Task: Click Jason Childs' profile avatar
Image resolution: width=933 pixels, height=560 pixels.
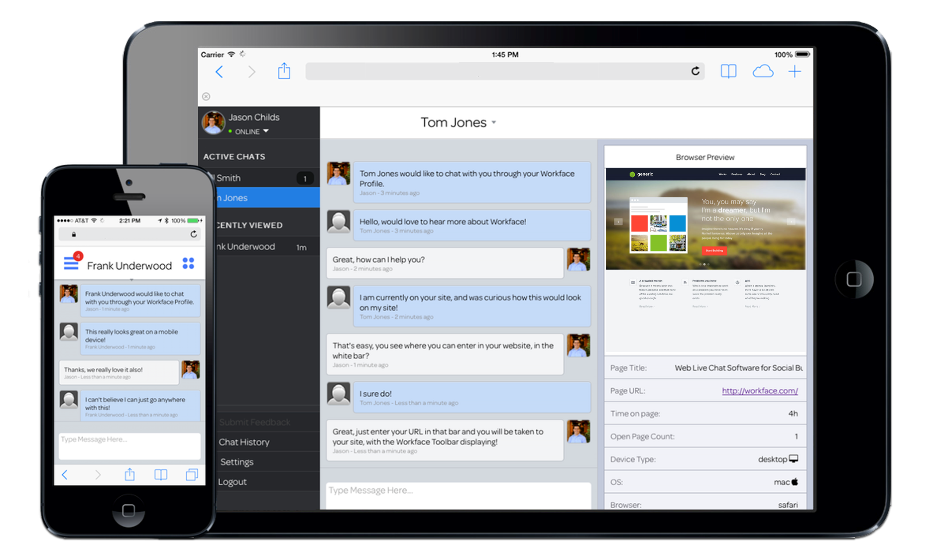Action: (x=213, y=123)
